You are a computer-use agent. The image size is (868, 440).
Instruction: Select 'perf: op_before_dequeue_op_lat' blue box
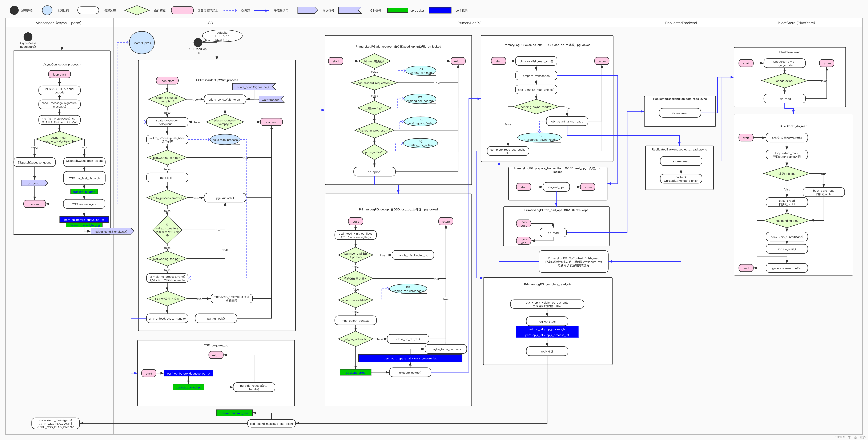(188, 373)
